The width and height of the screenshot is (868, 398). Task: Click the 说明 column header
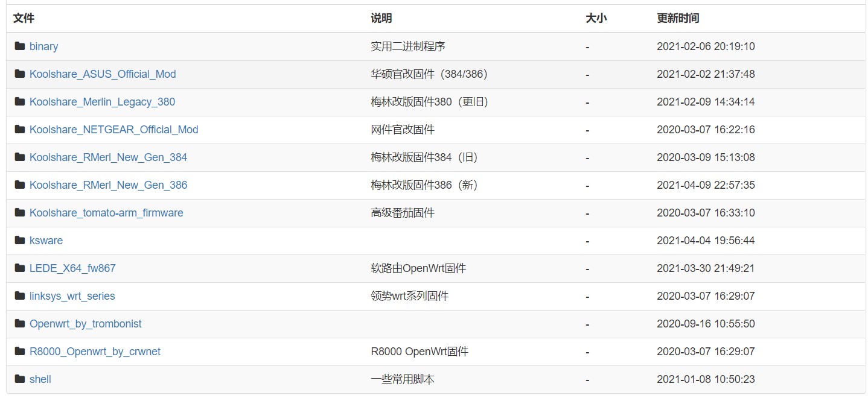[381, 18]
